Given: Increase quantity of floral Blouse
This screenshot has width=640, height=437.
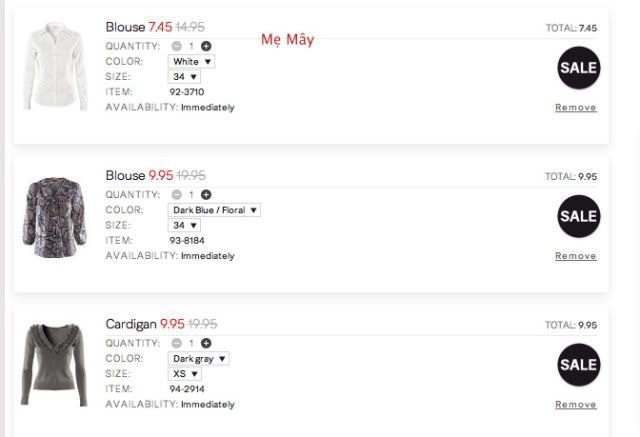Looking at the screenshot, I should 206,194.
